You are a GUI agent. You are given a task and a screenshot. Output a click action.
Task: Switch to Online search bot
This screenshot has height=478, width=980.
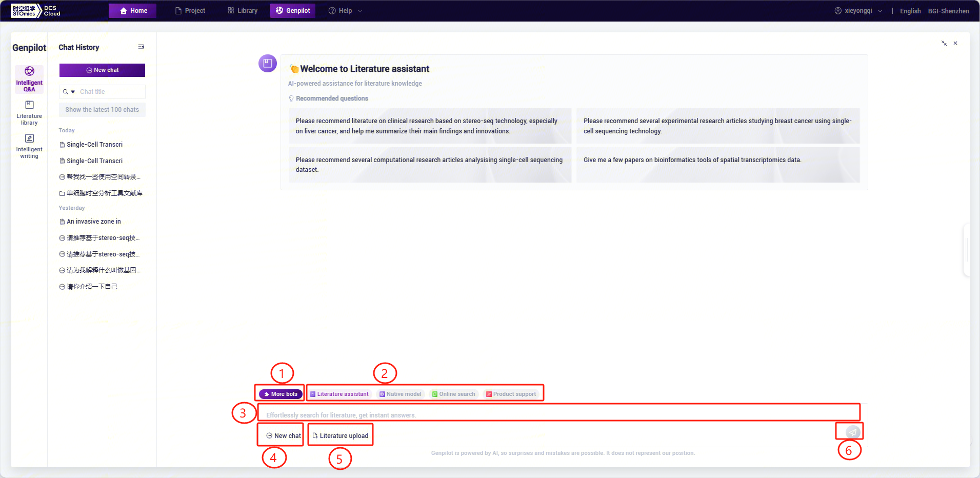click(453, 394)
